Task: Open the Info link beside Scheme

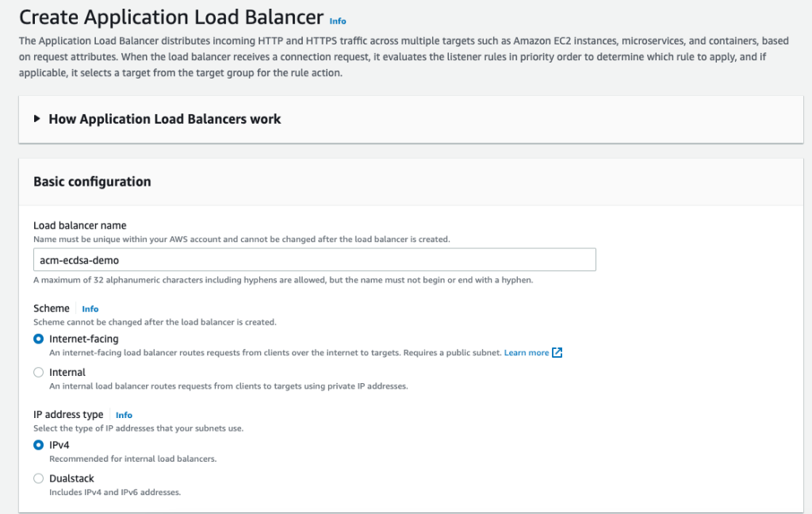Action: (90, 309)
